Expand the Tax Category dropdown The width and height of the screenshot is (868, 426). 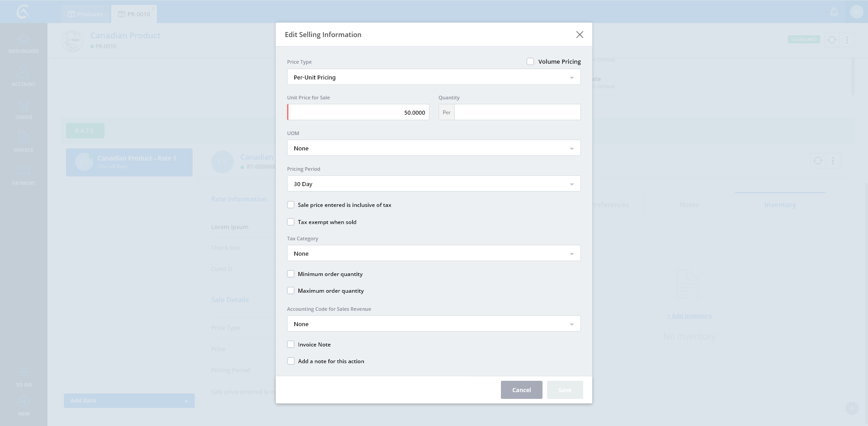(x=434, y=253)
